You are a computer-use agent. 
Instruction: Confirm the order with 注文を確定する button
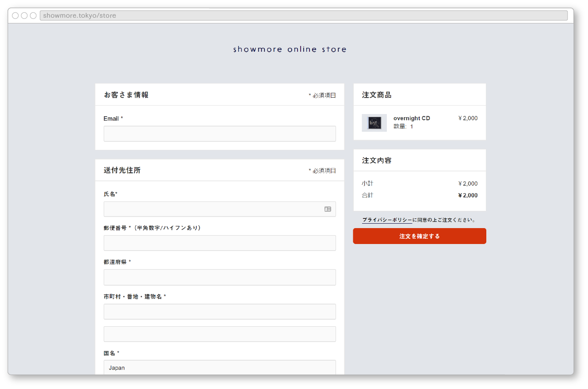coord(420,236)
